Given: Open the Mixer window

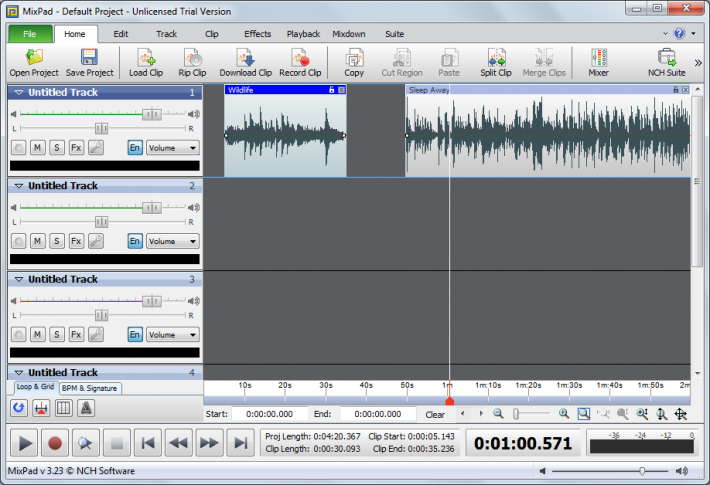Looking at the screenshot, I should [599, 62].
